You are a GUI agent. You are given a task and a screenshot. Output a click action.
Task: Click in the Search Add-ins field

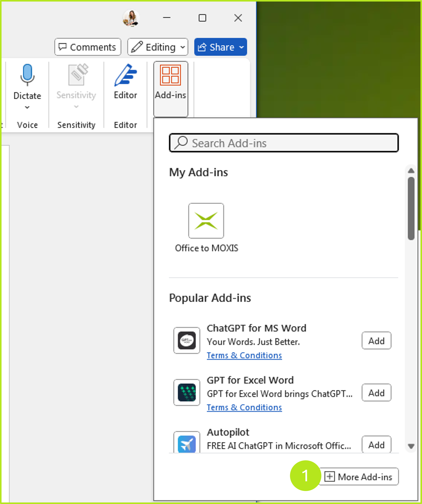283,143
